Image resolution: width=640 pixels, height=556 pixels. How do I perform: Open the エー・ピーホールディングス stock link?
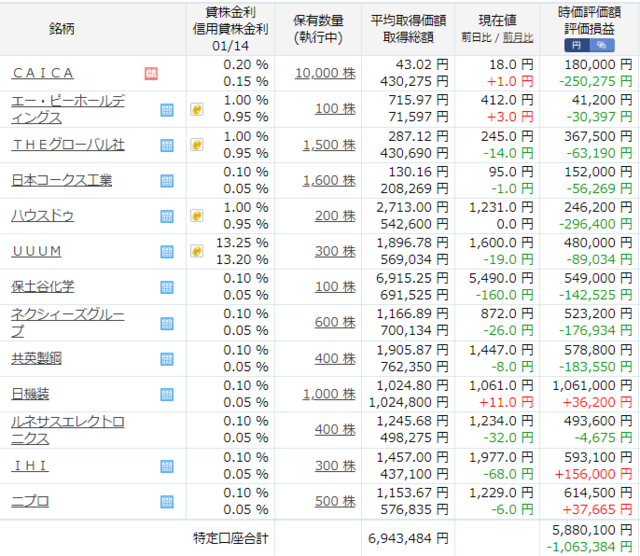68,109
